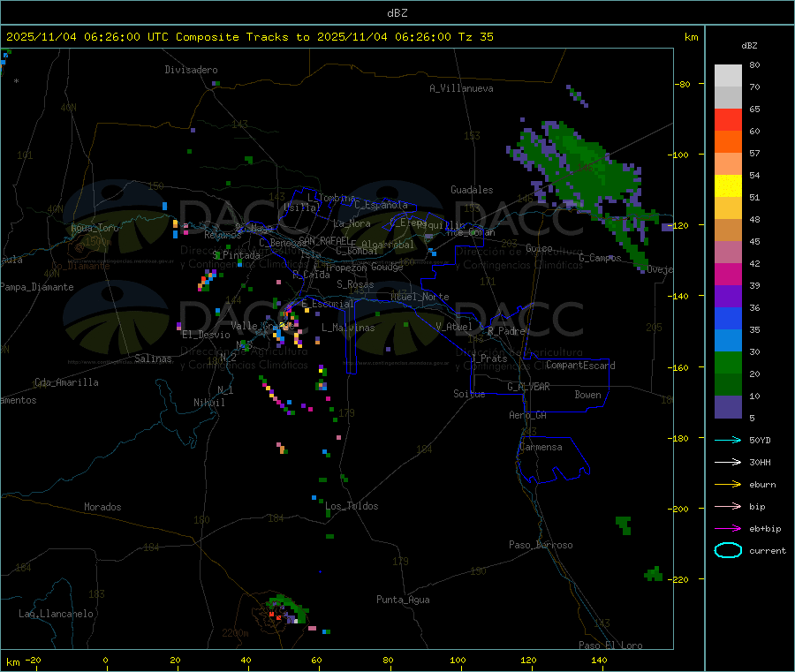The width and height of the screenshot is (795, 672).
Task: Click the '-80' tick on the right axis
Action: pos(683,84)
